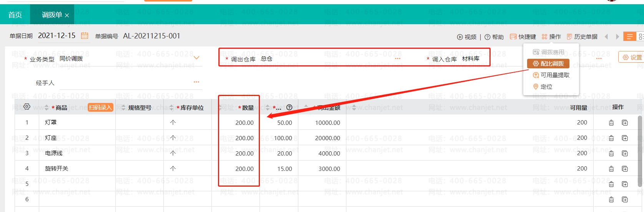Go to previous document arrow
Screen dimensions: 644x212
(606, 36)
